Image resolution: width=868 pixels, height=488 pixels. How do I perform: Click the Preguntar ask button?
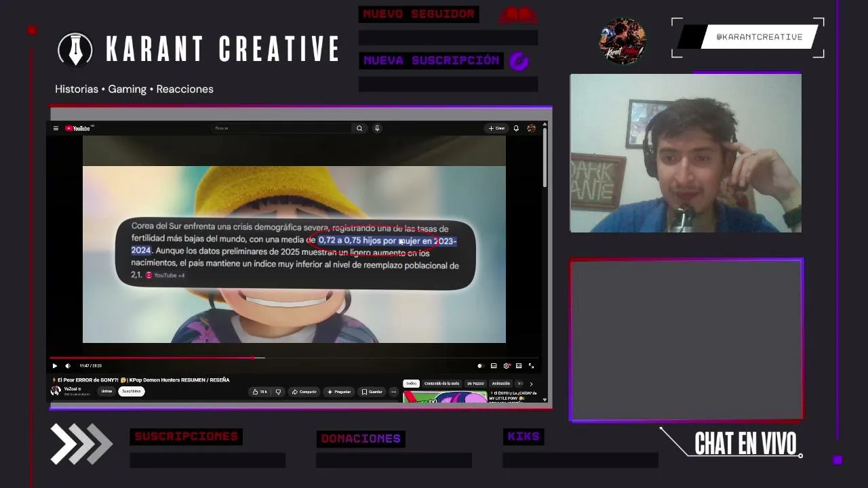(339, 392)
